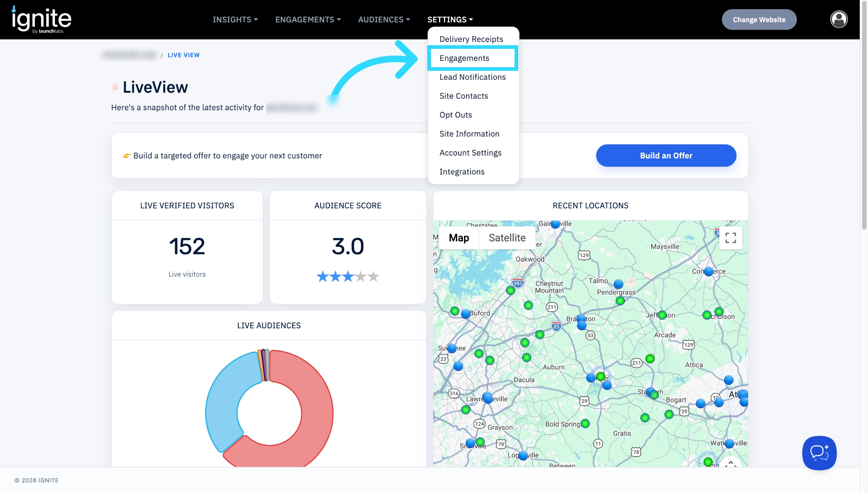Image resolution: width=868 pixels, height=493 pixels.
Task: Click the Build an Offer button
Action: [666, 156]
